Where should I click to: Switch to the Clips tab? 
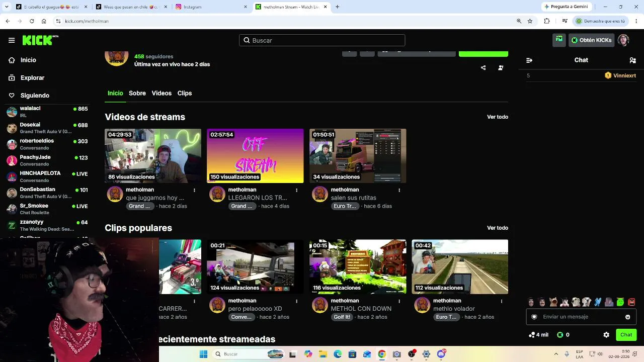tap(185, 93)
